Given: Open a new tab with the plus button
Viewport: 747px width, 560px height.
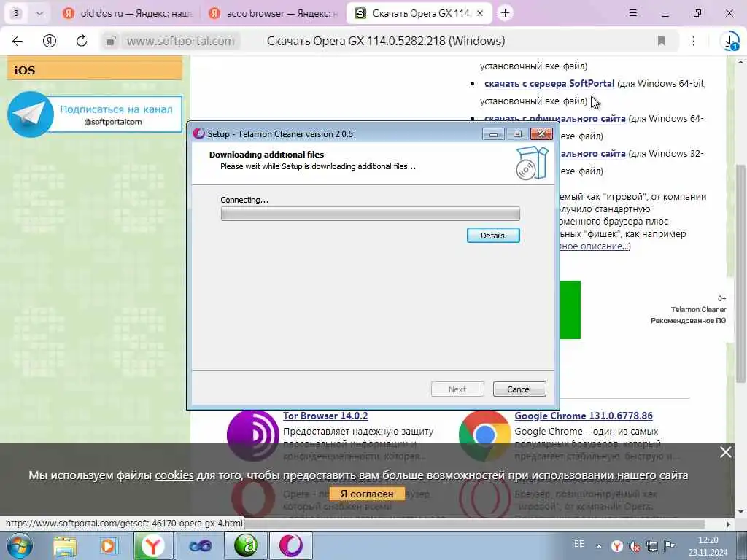Looking at the screenshot, I should [505, 13].
